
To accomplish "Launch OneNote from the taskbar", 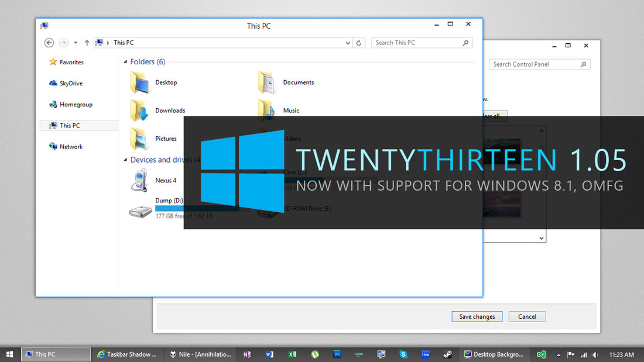I will [247, 354].
